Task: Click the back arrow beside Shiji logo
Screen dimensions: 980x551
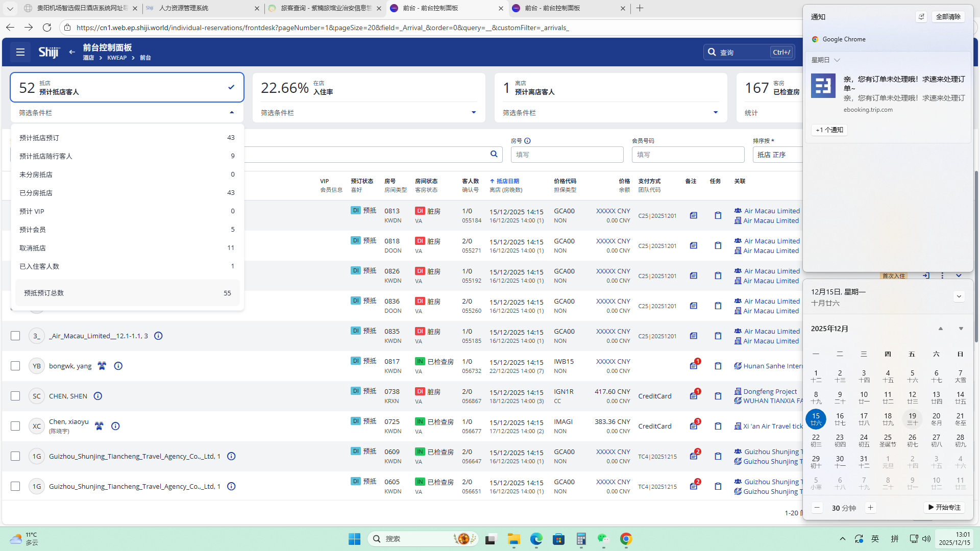Action: 72,52
